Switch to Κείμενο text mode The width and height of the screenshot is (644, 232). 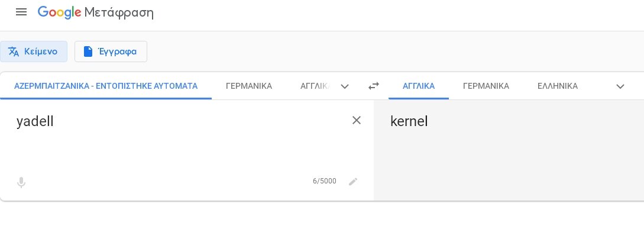tap(34, 51)
